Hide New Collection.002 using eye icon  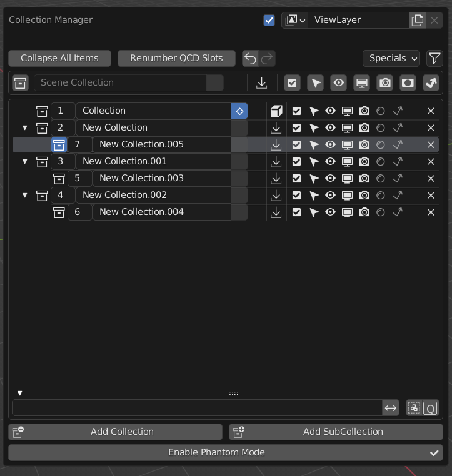click(x=330, y=195)
